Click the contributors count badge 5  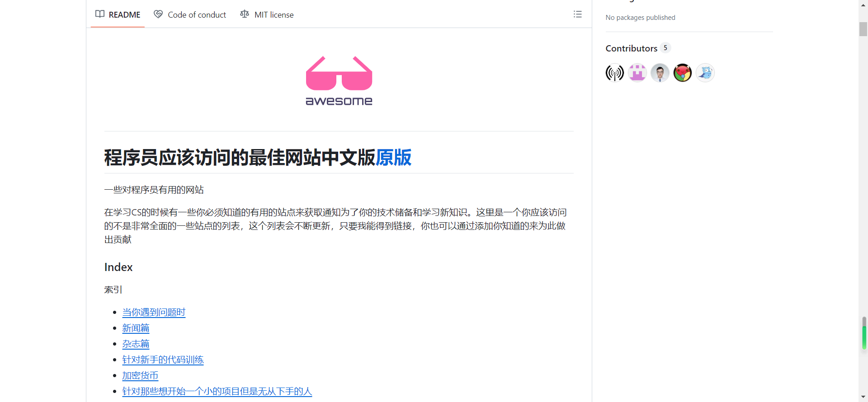tap(665, 48)
